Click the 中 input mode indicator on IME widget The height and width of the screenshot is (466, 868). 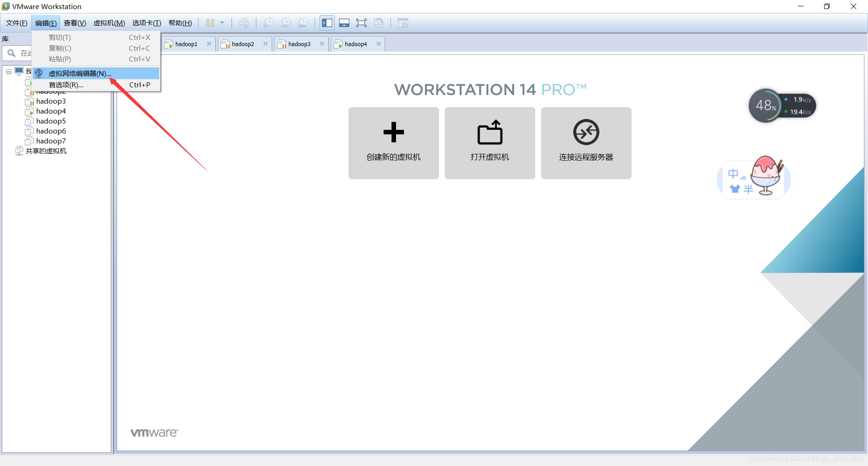(733, 174)
